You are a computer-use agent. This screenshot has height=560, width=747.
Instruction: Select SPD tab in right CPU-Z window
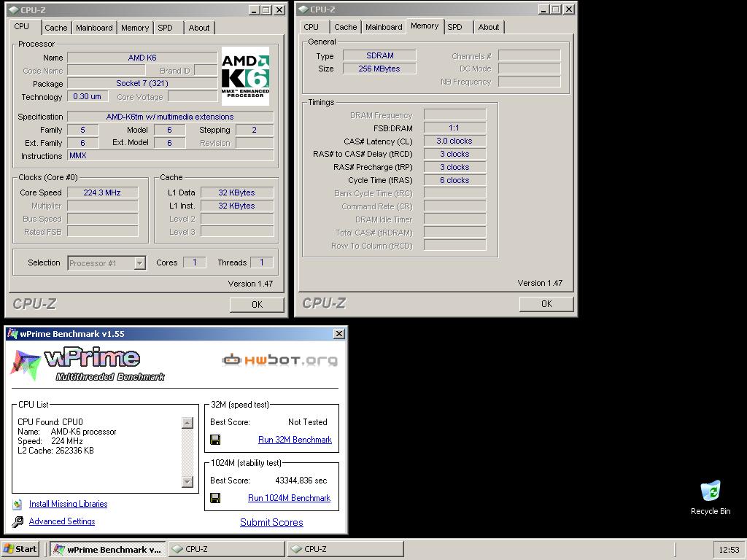[455, 27]
